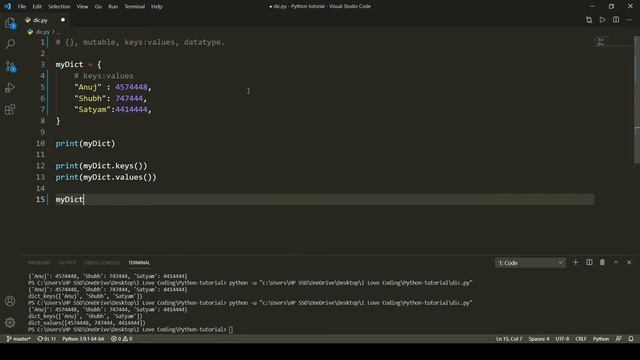The width and height of the screenshot is (640, 360).
Task: Open the File menu
Action: click(22, 7)
